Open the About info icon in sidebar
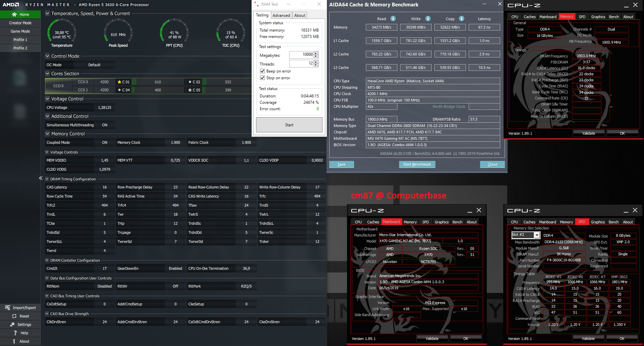 [x=14, y=341]
